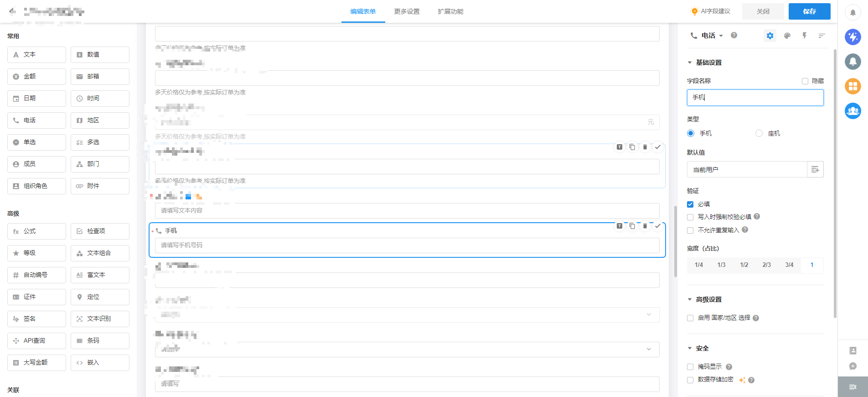868x397 pixels.
Task: Set field width to 1/2
Action: [x=744, y=265]
